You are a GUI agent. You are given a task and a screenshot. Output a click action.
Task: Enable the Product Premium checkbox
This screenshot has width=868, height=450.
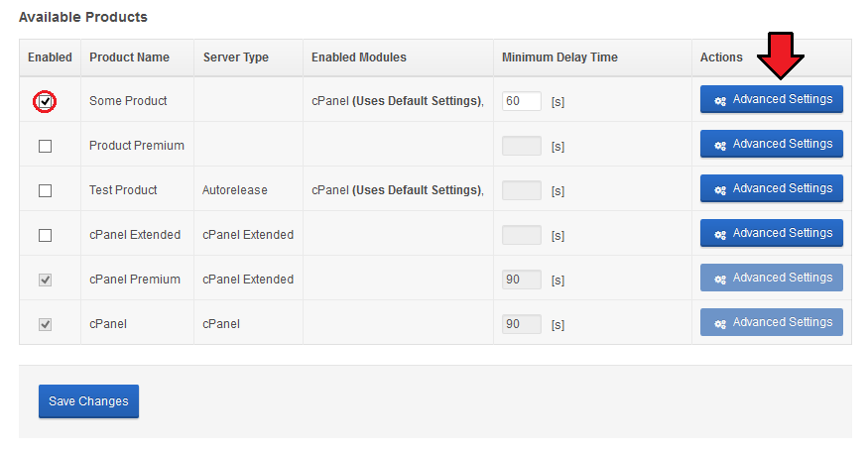pos(45,146)
